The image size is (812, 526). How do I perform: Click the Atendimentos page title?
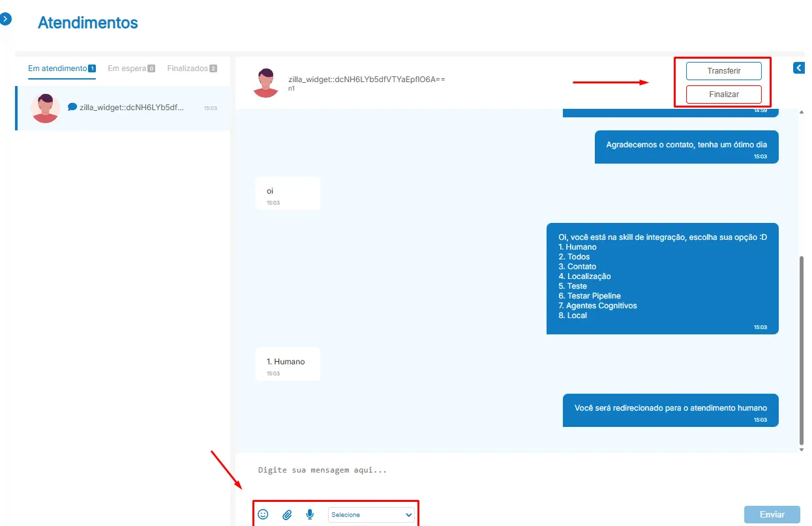(x=88, y=22)
